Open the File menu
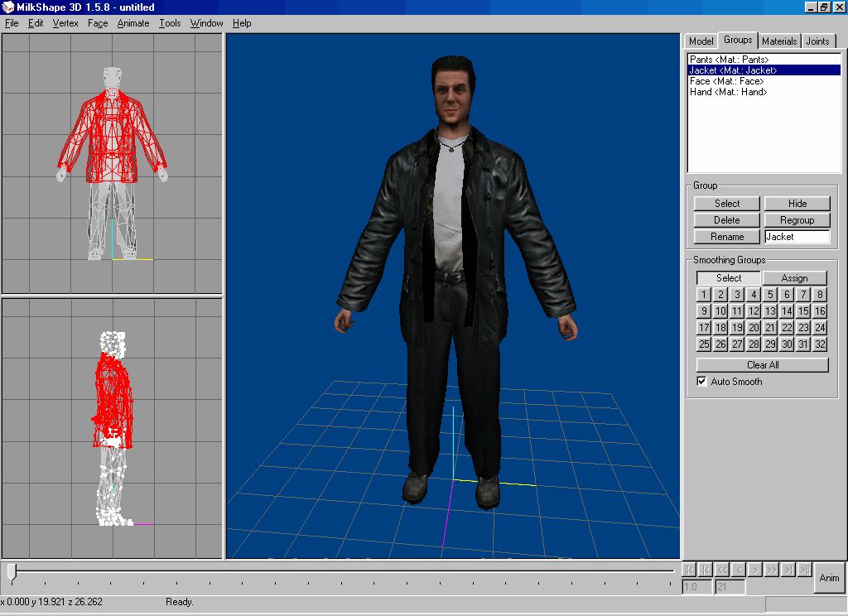 (x=12, y=23)
